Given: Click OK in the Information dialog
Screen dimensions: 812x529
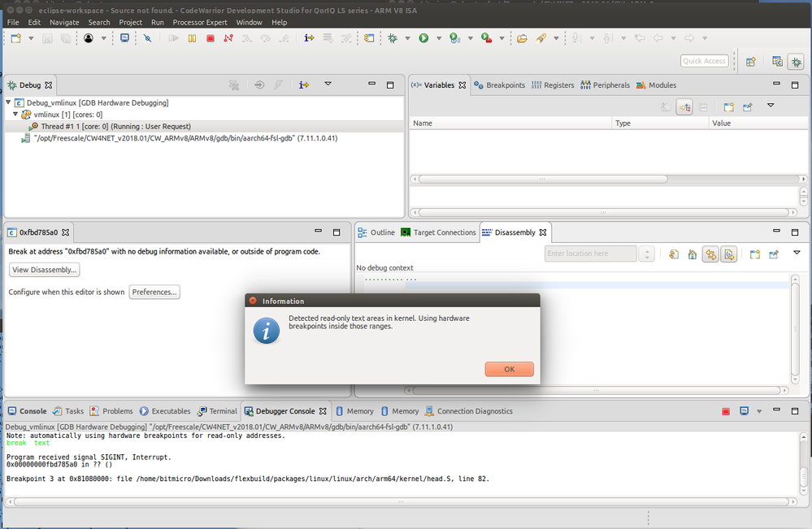Looking at the screenshot, I should click(509, 369).
